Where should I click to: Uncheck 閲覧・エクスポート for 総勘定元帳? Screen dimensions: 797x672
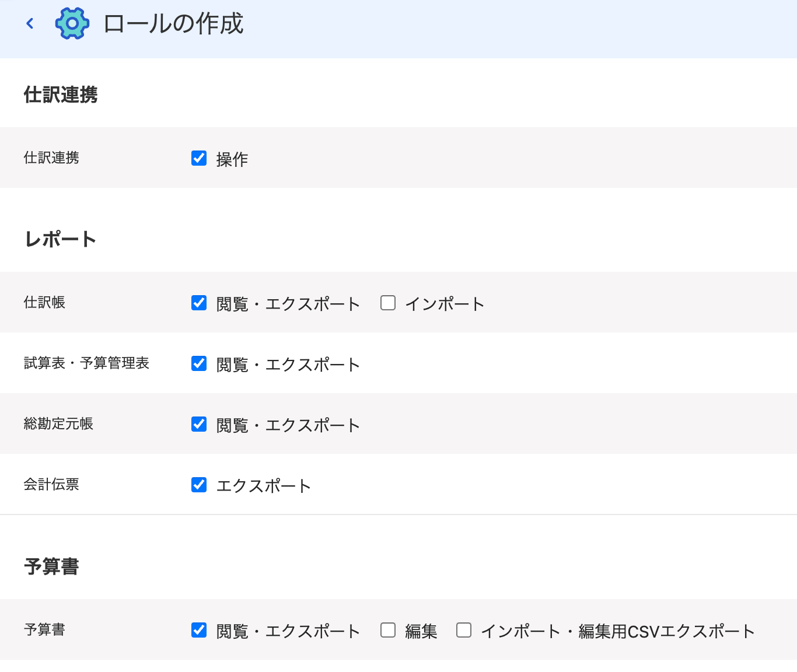(x=199, y=424)
